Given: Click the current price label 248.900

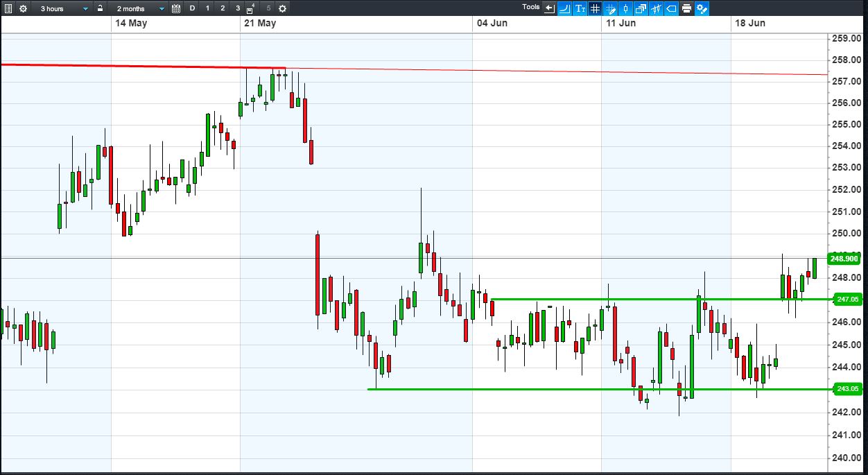Looking at the screenshot, I should pos(844,259).
